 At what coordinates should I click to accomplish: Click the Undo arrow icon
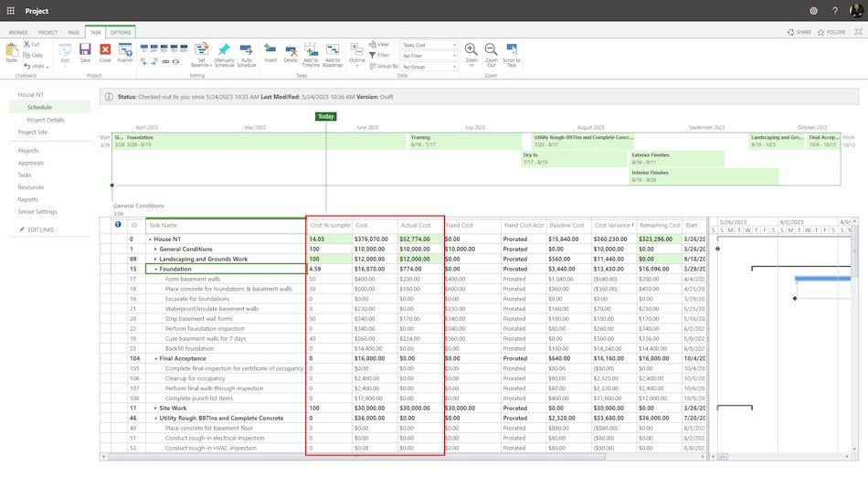(26, 66)
